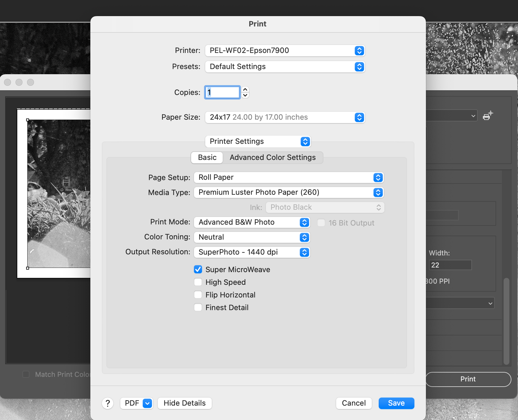Enable the Finest Detail checkbox
This screenshot has height=420, width=518.
pos(198,308)
